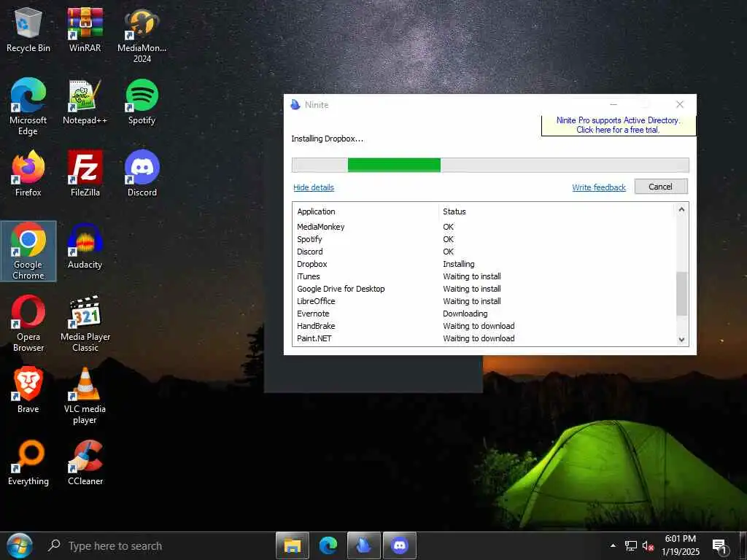Select the Google Chrome desktop shortcut
The width and height of the screenshot is (747, 560).
28,252
